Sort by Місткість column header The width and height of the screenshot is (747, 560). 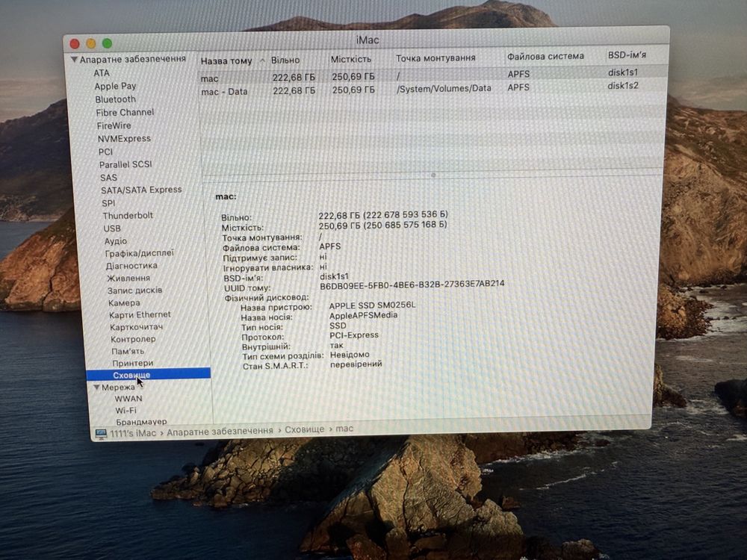point(351,59)
